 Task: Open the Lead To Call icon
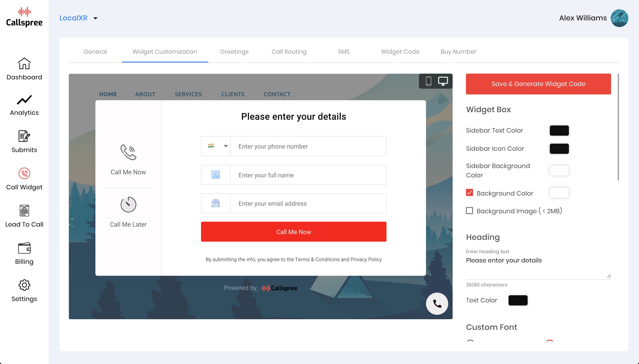pyautogui.click(x=24, y=211)
